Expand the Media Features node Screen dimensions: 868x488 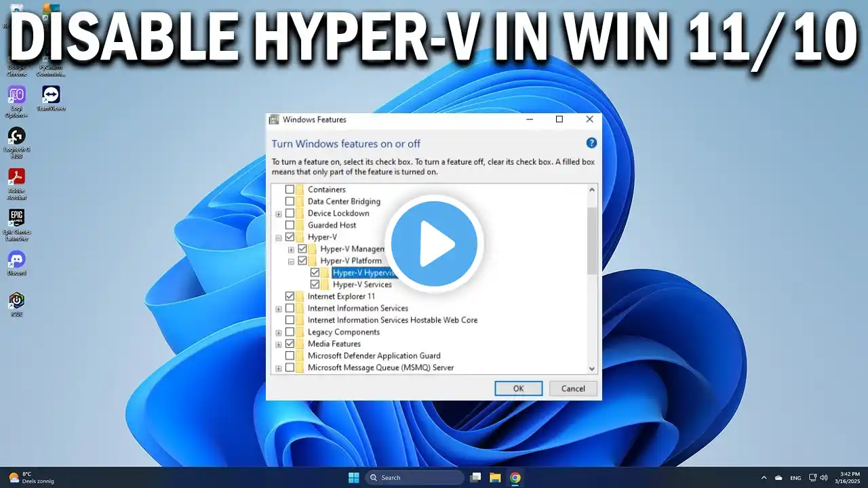(x=278, y=344)
